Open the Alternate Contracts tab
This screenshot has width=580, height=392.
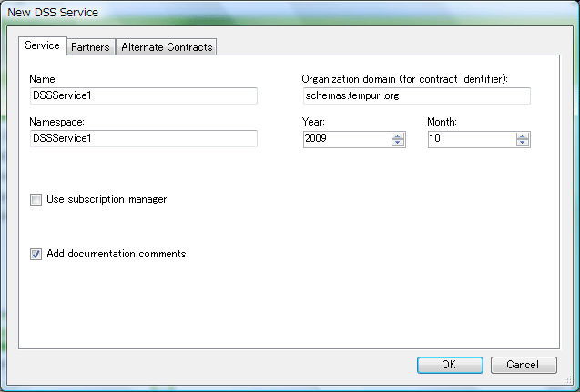click(167, 47)
